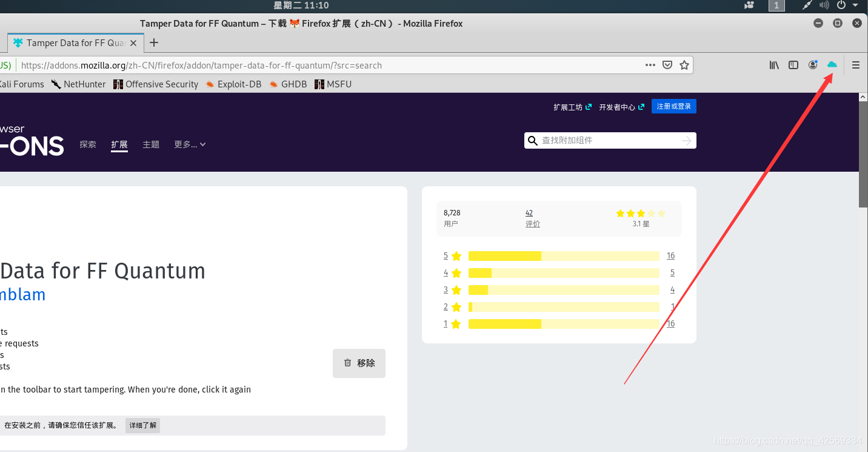Open the 42 评价 reviews link
This screenshot has height=452, width=868.
532,218
